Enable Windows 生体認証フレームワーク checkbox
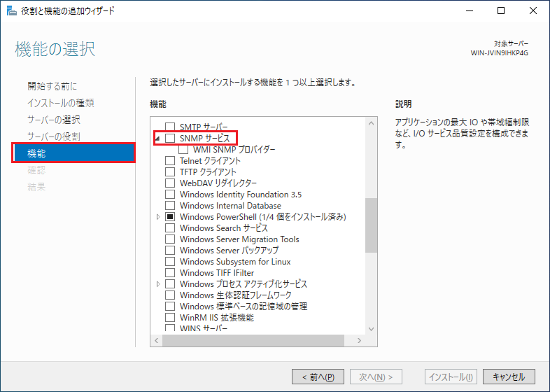This screenshot has height=392, width=550. pyautogui.click(x=170, y=295)
